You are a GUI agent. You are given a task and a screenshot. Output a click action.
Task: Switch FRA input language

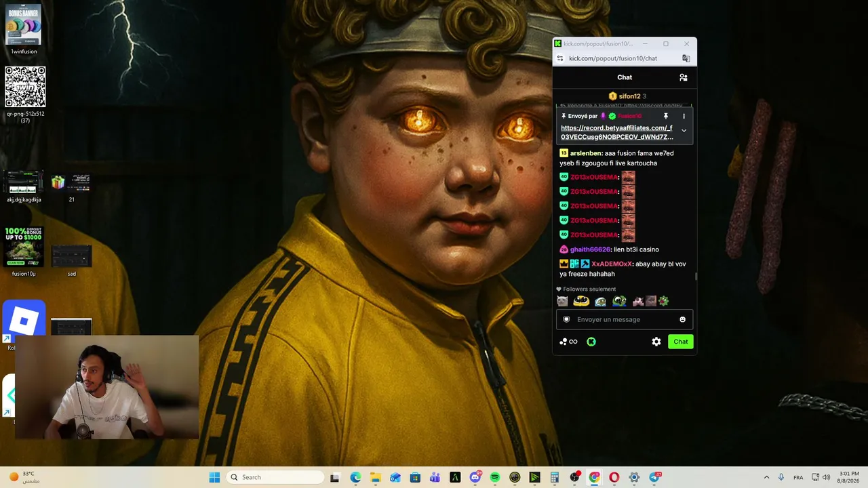click(798, 477)
